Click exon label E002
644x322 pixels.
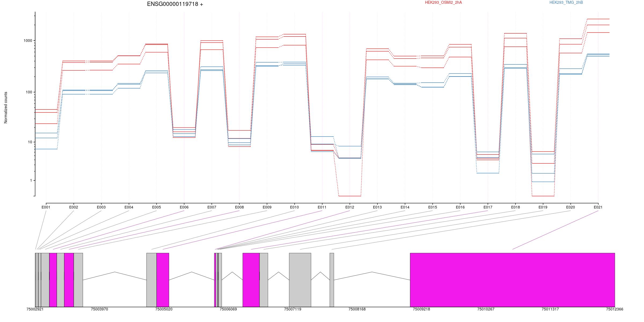(74, 207)
